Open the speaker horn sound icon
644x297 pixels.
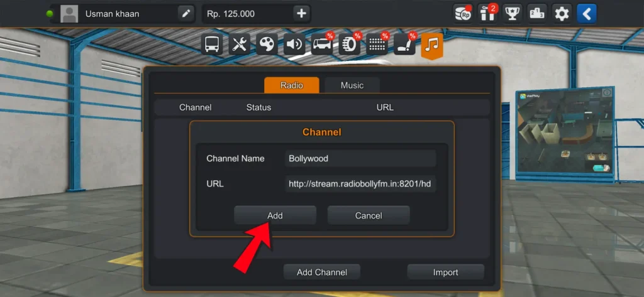(294, 45)
